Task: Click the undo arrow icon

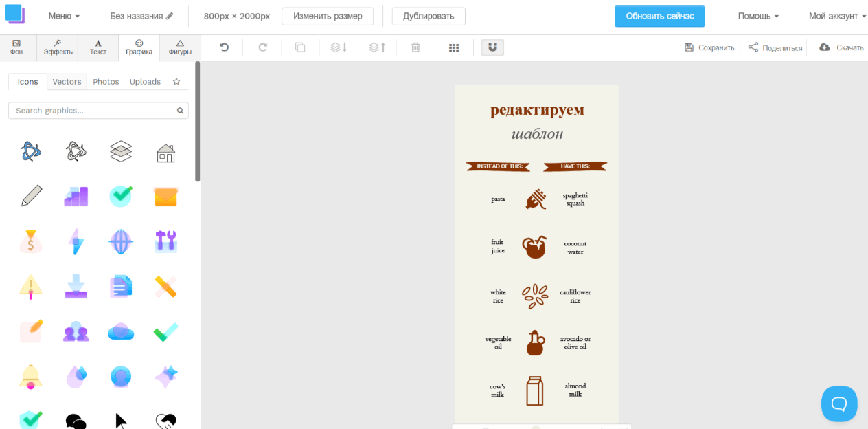Action: (x=224, y=47)
